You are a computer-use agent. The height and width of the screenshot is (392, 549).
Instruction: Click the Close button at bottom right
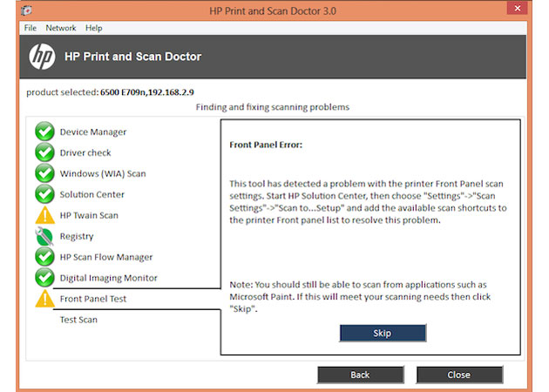(459, 375)
